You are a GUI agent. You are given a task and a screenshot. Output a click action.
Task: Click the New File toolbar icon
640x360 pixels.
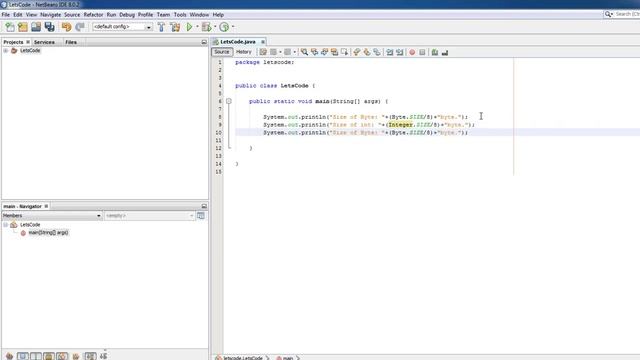10,27
